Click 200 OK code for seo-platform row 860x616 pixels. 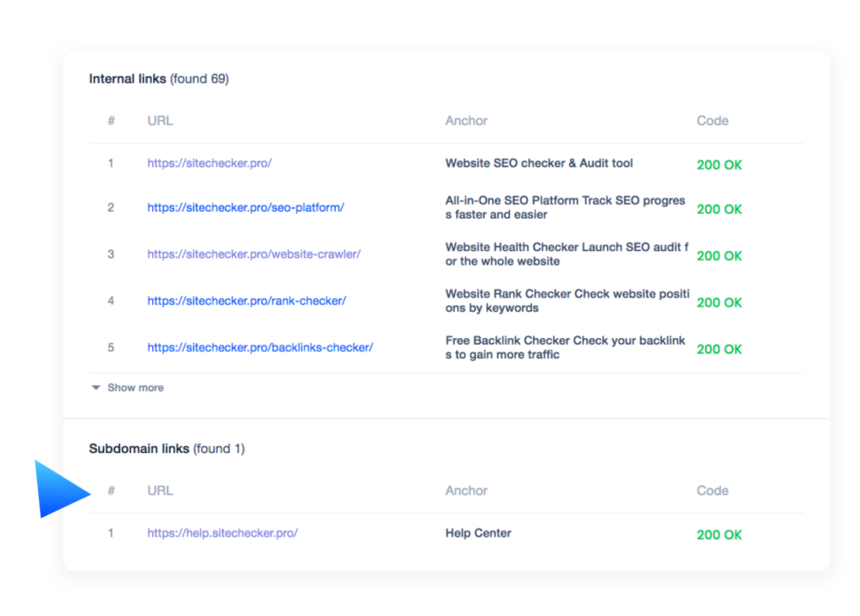click(x=719, y=209)
